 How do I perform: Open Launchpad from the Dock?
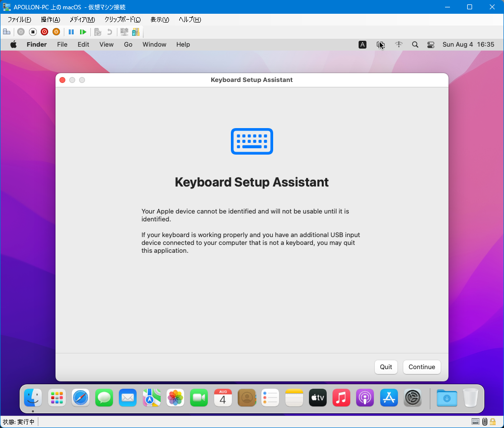[x=57, y=398]
